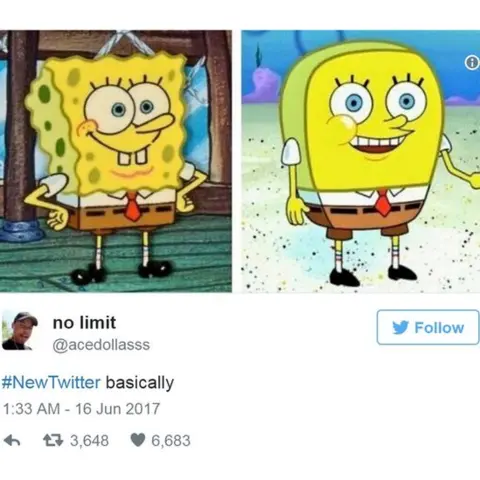Click the Twitter bird icon in Follow button
Viewport: 480px width, 480px height.
click(400, 328)
